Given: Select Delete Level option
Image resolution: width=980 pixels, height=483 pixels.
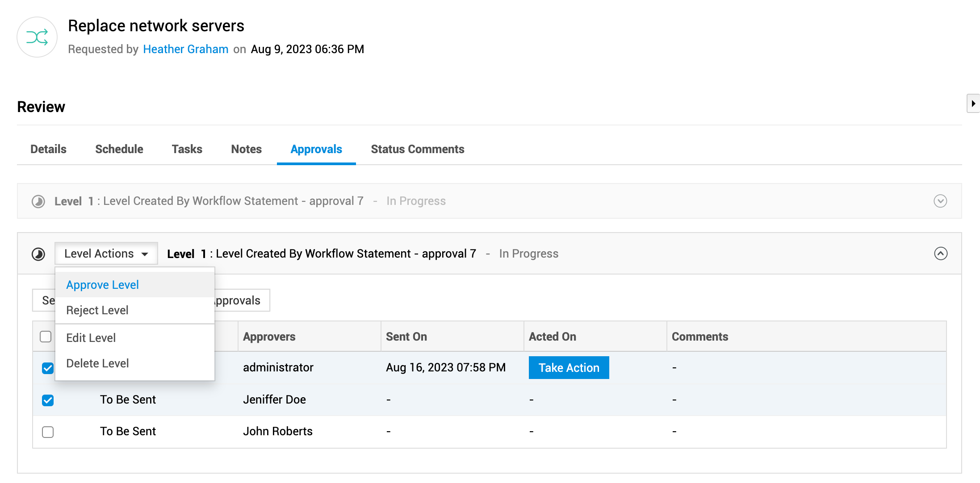Looking at the screenshot, I should (x=97, y=363).
